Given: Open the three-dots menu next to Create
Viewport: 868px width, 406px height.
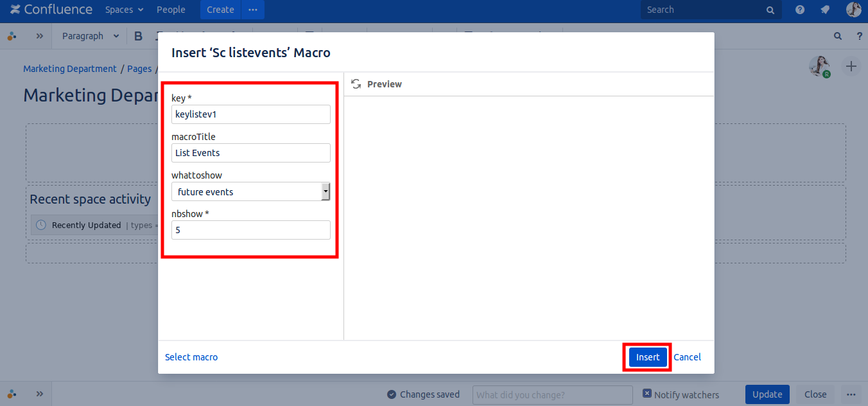Looking at the screenshot, I should click(253, 10).
